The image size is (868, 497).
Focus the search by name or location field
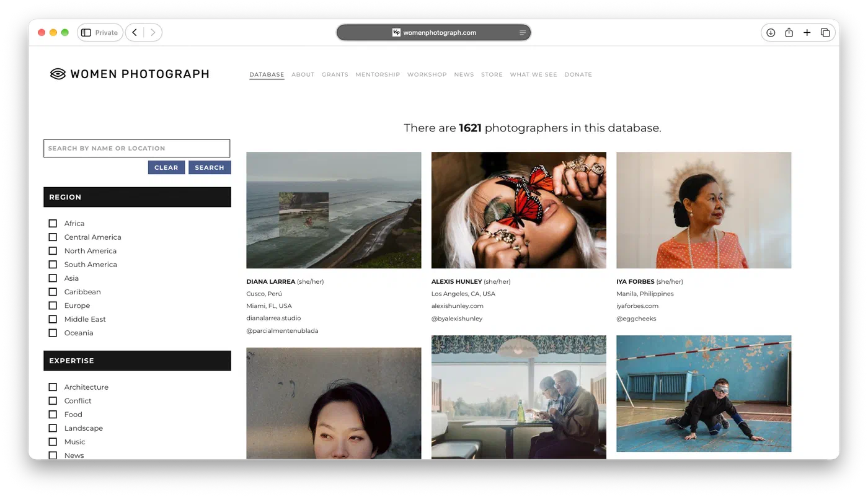tap(136, 148)
